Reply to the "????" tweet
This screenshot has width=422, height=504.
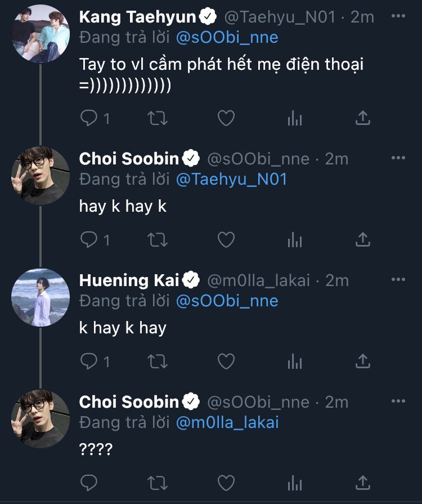tap(89, 483)
